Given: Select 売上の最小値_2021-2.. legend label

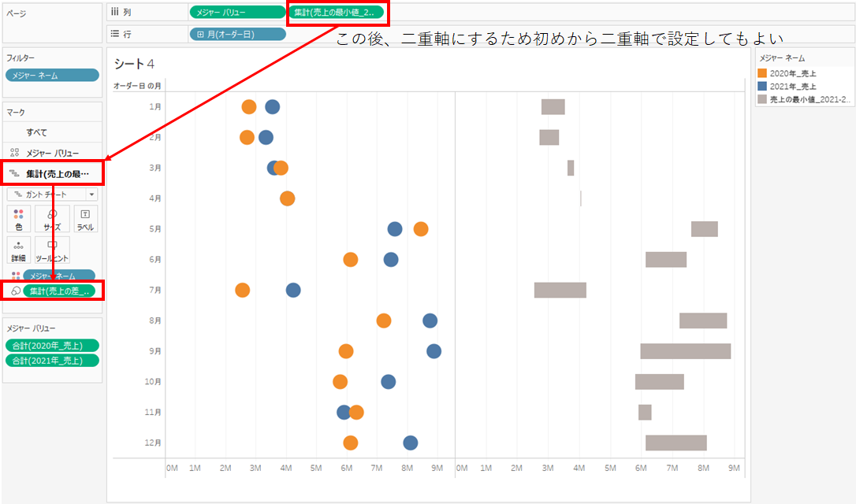Looking at the screenshot, I should [810, 99].
